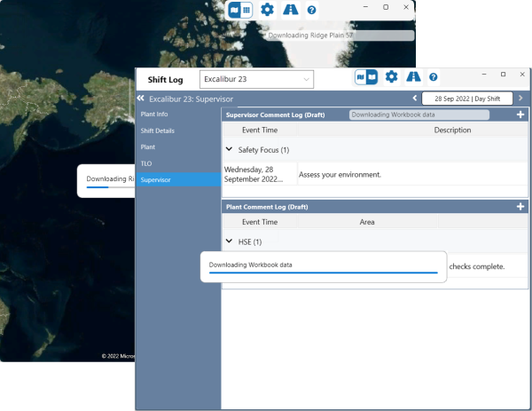Open help icon in Shift Log window
The image size is (532, 411).
point(434,78)
